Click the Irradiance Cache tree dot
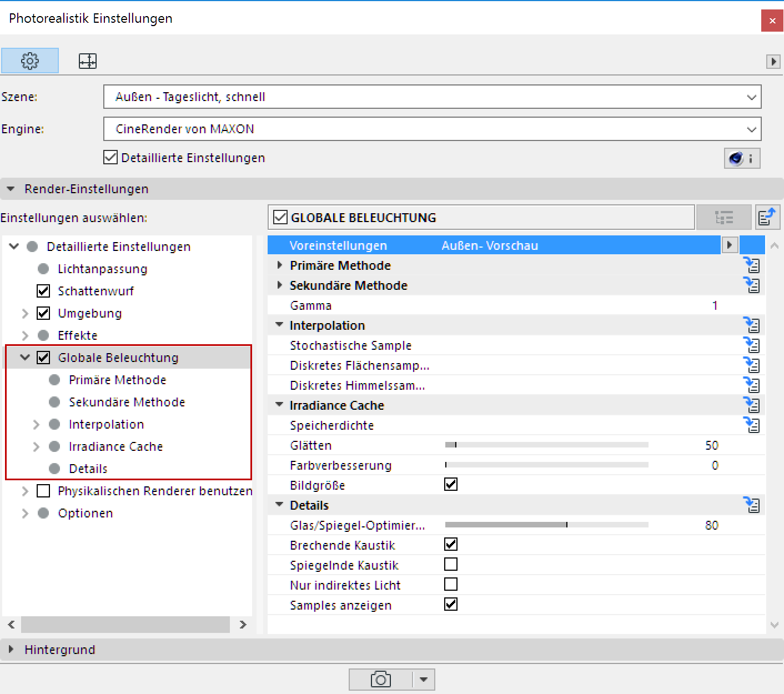This screenshot has height=694, width=784. click(54, 446)
